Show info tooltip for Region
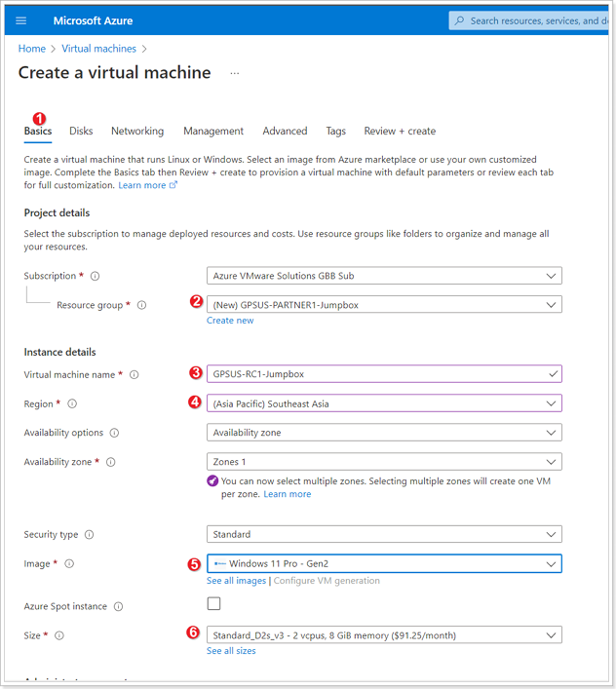 (x=72, y=403)
